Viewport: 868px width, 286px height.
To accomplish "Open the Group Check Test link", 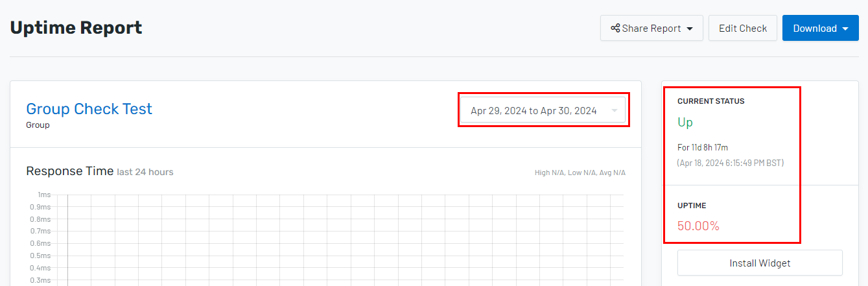I will click(89, 108).
